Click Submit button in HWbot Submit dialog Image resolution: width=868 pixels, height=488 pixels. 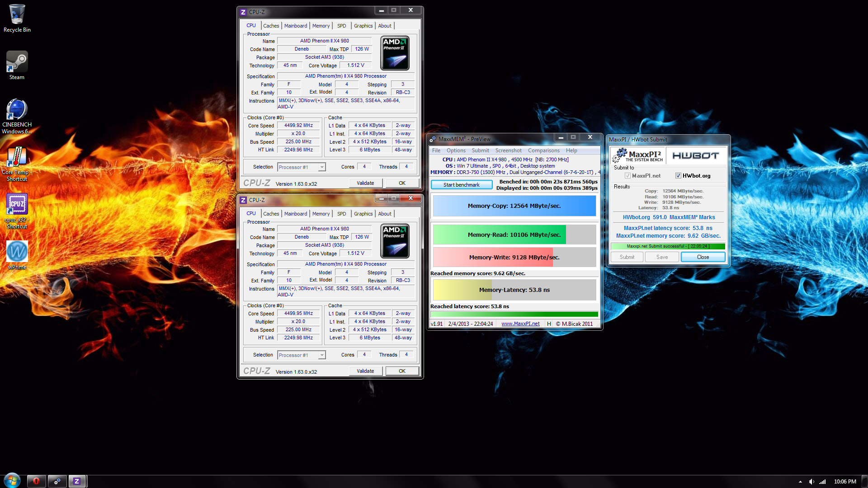coord(627,257)
